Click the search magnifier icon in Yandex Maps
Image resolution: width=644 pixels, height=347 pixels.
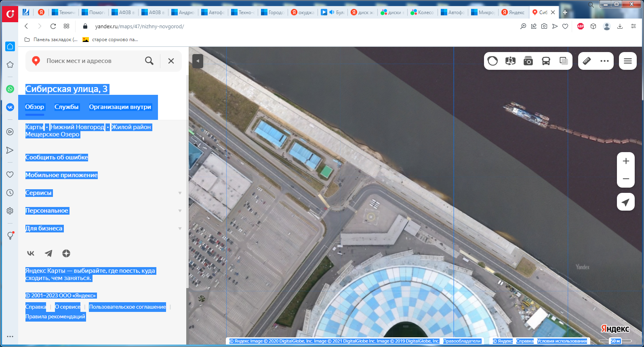[149, 61]
